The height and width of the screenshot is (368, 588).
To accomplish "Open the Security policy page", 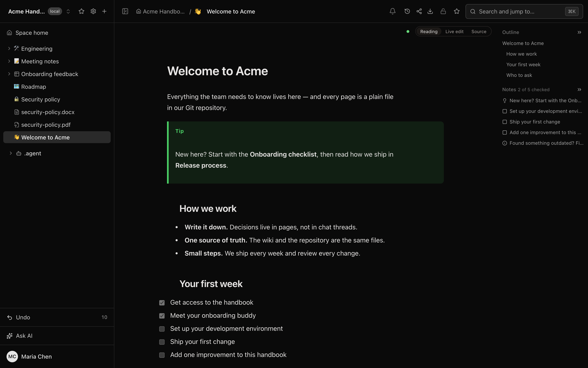I will tap(57, 99).
